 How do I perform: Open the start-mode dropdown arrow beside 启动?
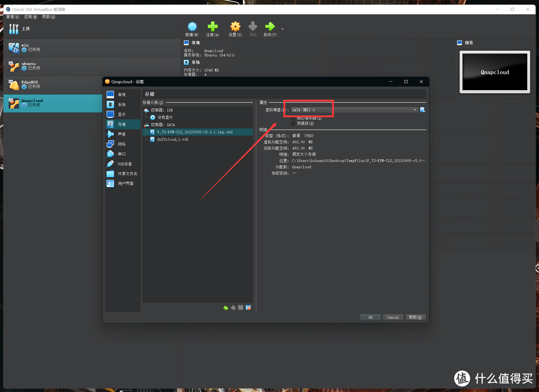point(282,29)
